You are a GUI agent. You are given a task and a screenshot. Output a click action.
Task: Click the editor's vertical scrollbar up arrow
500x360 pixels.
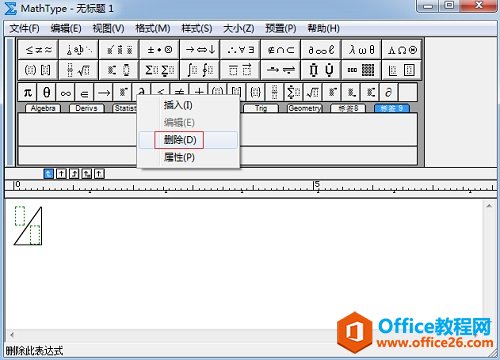(x=489, y=206)
